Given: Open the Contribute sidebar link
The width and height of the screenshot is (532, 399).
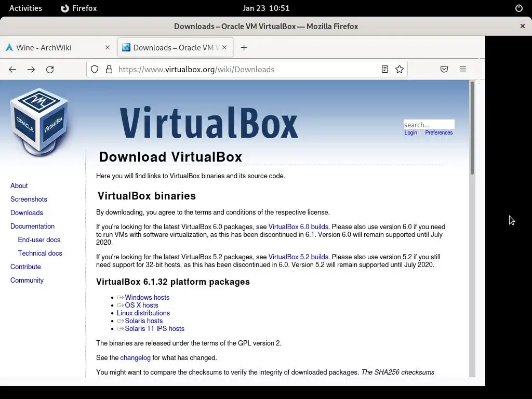Looking at the screenshot, I should (x=26, y=267).
